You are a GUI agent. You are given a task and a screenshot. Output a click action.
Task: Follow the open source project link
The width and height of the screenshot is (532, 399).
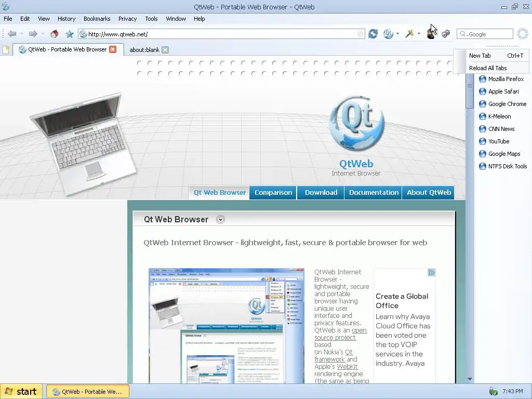tap(340, 334)
